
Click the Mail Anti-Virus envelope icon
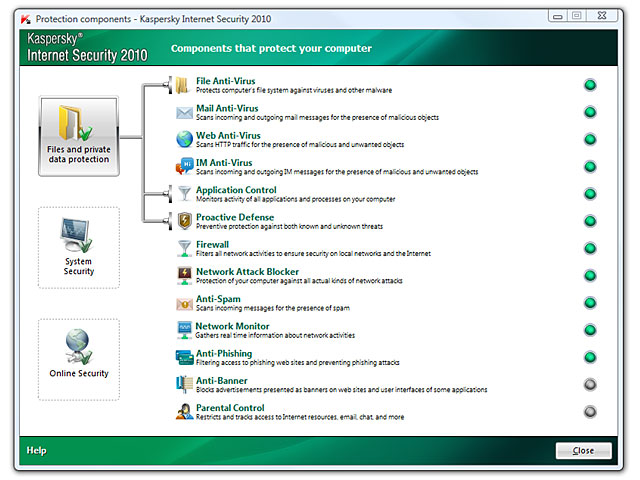[x=184, y=112]
